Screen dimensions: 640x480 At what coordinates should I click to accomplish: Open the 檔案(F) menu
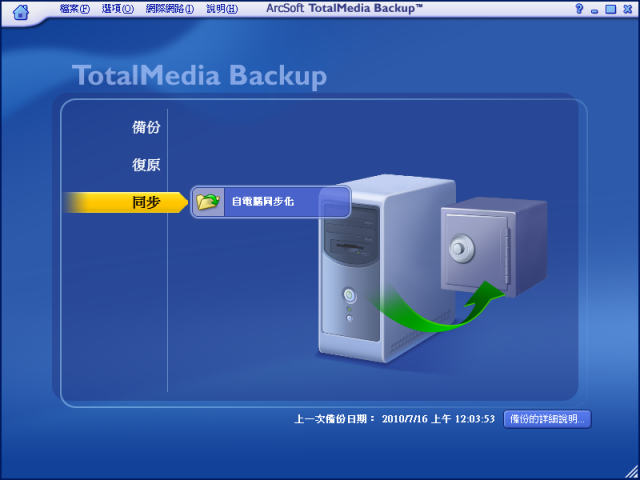tap(75, 9)
